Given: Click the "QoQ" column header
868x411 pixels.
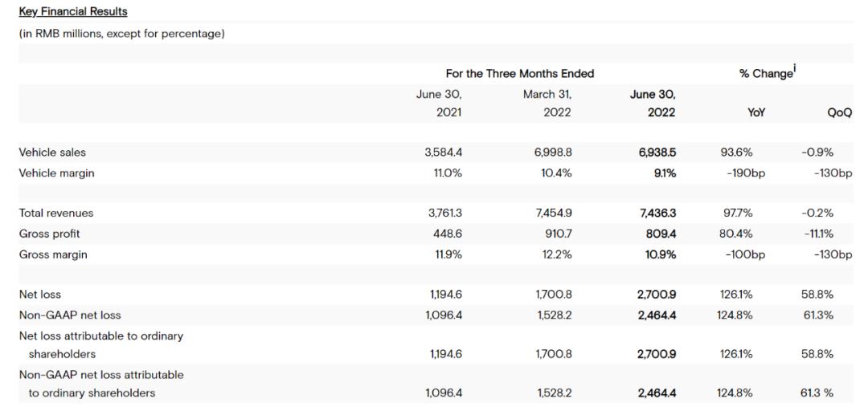Looking at the screenshot, I should [x=839, y=113].
